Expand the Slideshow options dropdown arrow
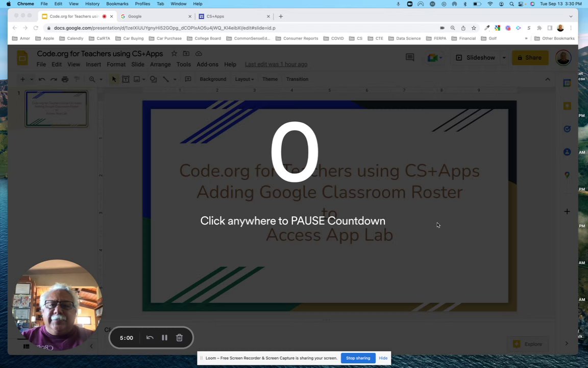 pos(504,57)
